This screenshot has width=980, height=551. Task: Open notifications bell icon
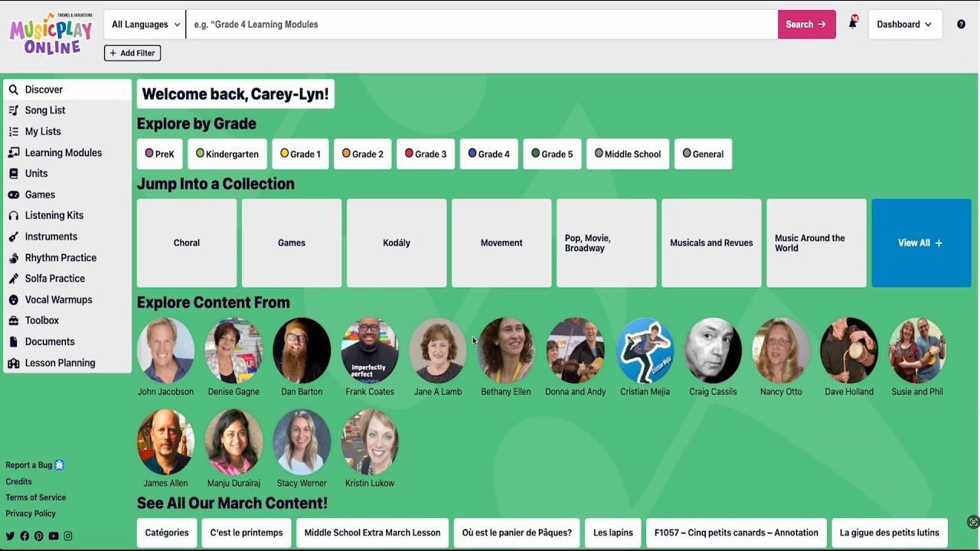[852, 24]
